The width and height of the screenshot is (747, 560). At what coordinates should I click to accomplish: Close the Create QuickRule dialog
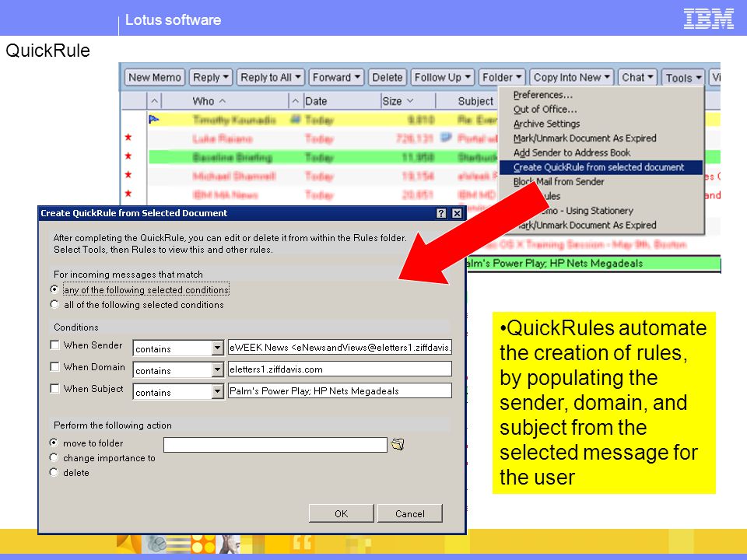tap(457, 213)
